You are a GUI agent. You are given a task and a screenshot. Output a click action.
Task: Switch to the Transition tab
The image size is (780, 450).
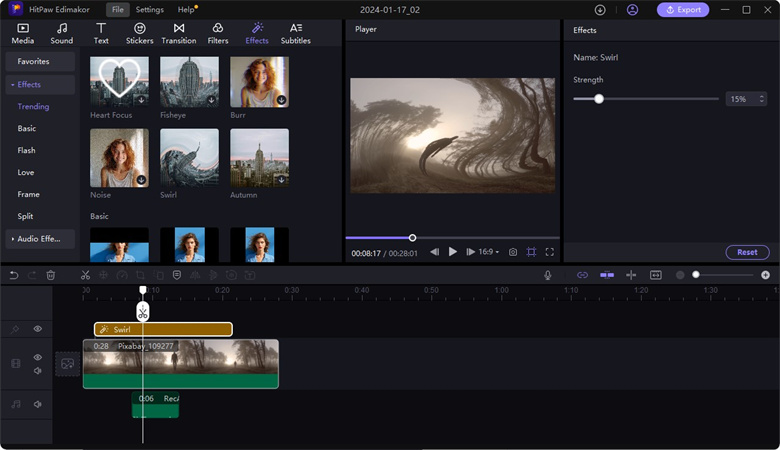coord(179,33)
